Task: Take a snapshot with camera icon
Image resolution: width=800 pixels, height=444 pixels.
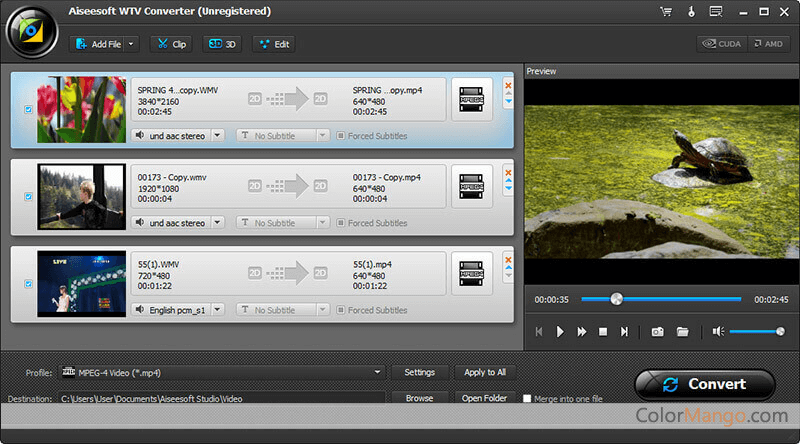Action: [x=658, y=331]
